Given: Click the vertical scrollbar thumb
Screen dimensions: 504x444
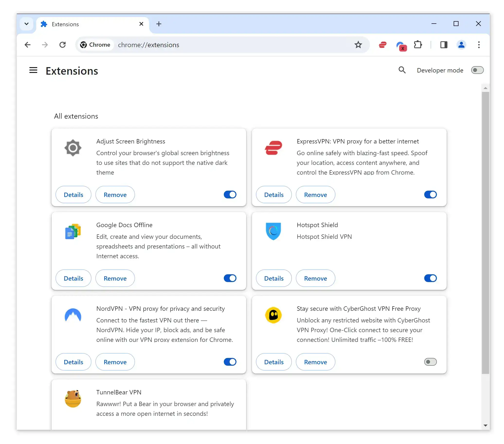Looking at the screenshot, I should (x=485, y=233).
